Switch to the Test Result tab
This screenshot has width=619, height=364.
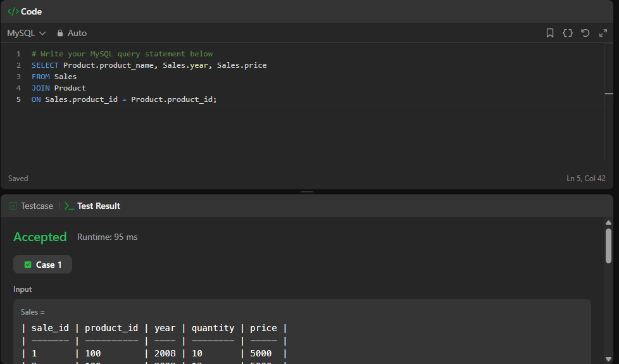click(x=92, y=206)
